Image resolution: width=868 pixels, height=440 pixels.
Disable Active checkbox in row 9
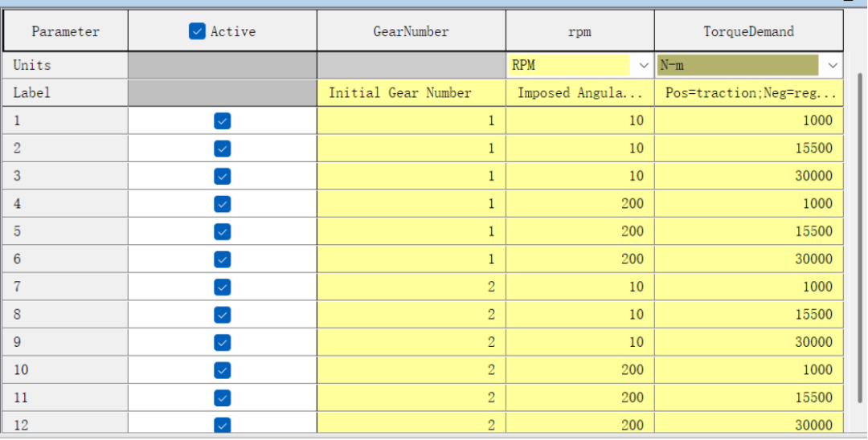(223, 342)
